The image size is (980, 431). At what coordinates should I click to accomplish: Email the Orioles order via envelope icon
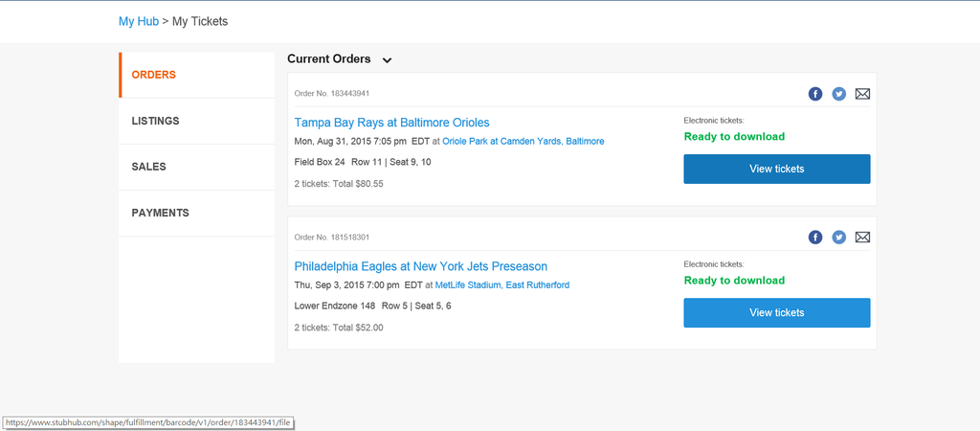(x=862, y=94)
